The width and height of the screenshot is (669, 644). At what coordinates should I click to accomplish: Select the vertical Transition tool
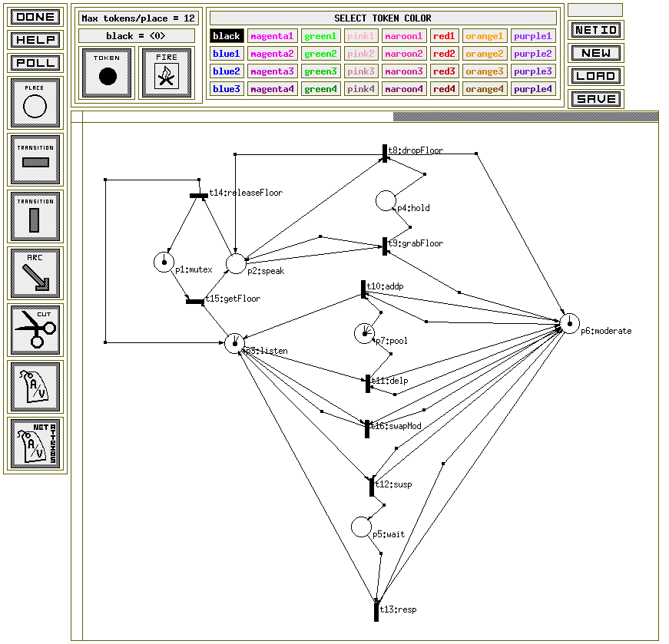(x=35, y=216)
